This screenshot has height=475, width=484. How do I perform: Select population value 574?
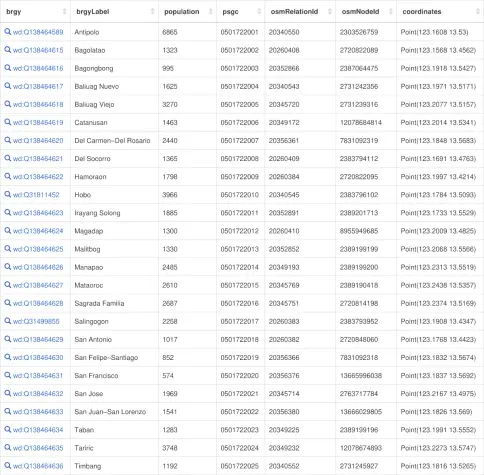[x=168, y=375]
